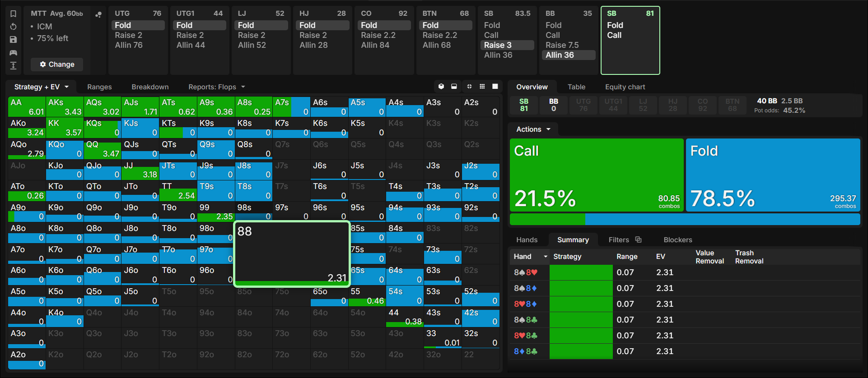This screenshot has width=868, height=378.
Task: Switch matrix to dotted grid view
Action: point(482,87)
